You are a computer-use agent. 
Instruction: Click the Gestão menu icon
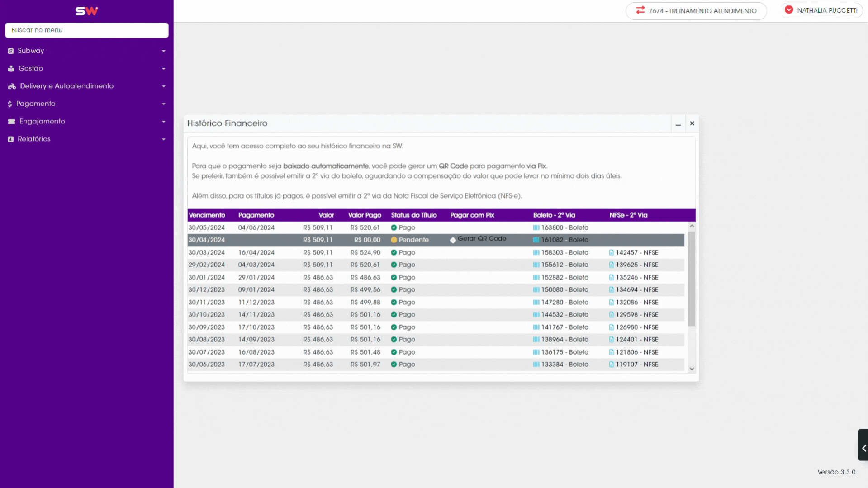11,69
